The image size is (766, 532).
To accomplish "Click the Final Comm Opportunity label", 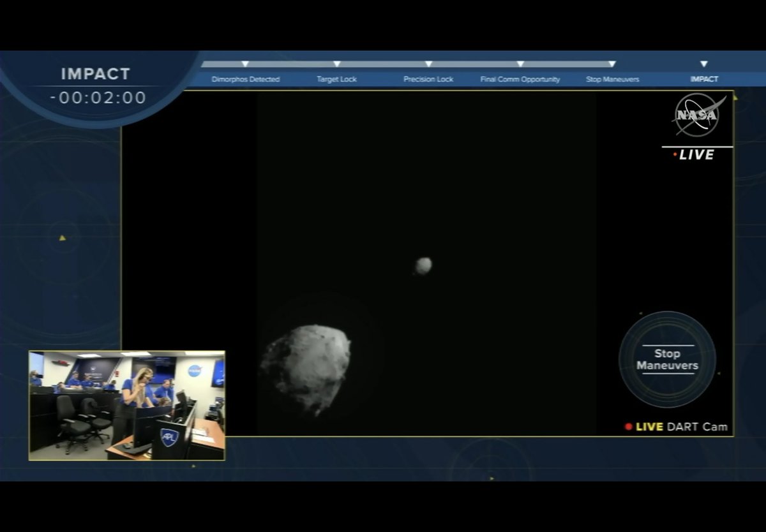I will click(520, 79).
